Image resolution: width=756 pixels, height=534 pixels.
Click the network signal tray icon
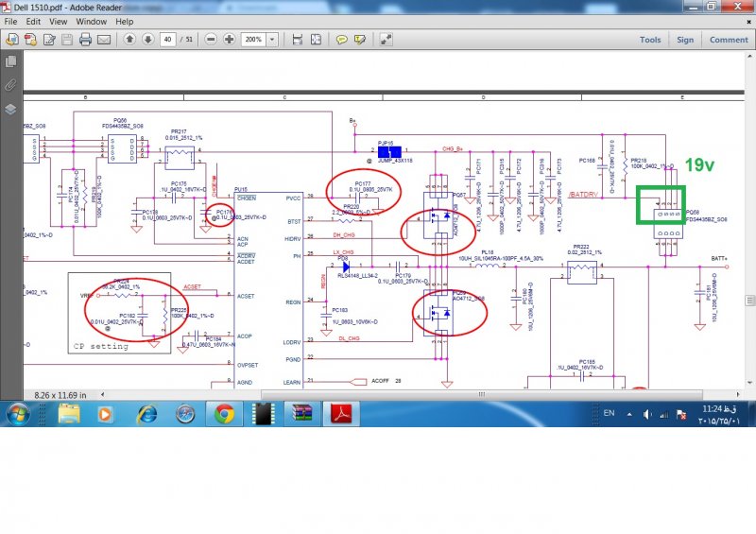pos(664,414)
